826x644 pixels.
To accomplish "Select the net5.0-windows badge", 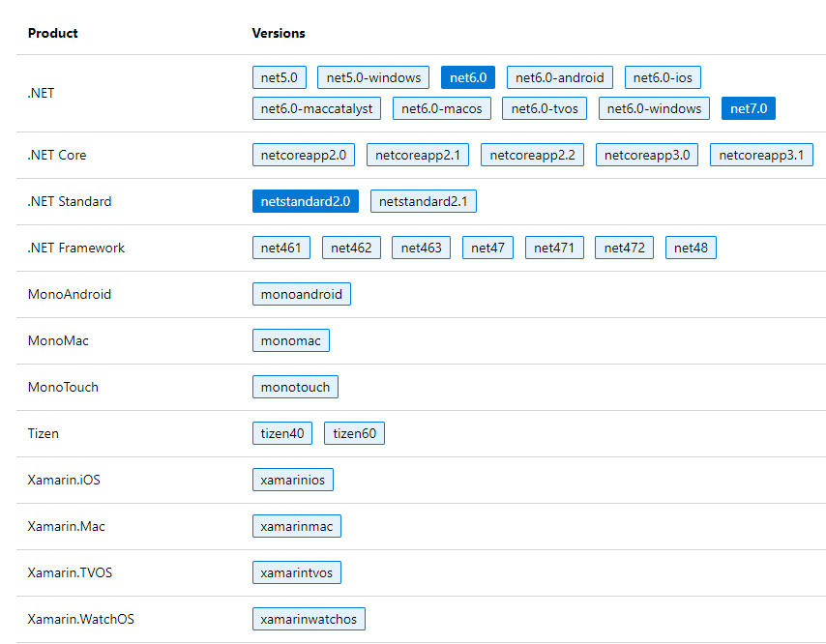I will (x=373, y=77).
